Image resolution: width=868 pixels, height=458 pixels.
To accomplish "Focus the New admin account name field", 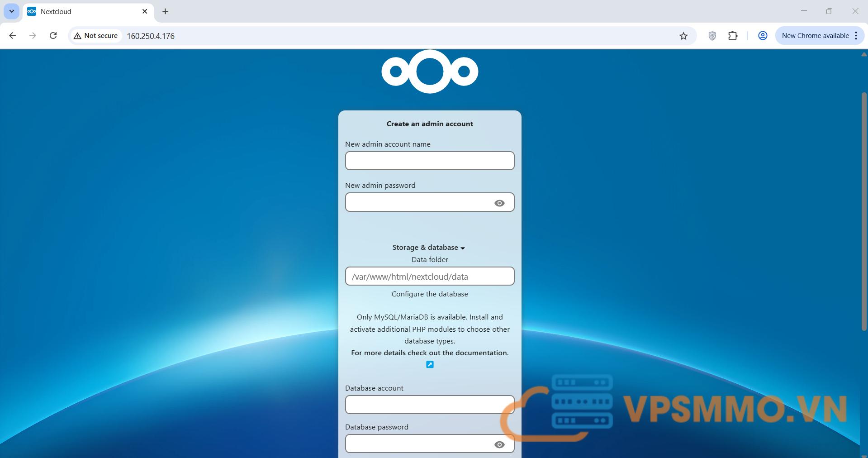I will (x=429, y=161).
